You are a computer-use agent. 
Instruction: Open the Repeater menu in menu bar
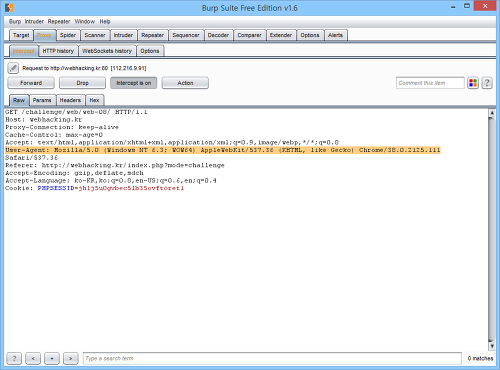click(x=59, y=21)
